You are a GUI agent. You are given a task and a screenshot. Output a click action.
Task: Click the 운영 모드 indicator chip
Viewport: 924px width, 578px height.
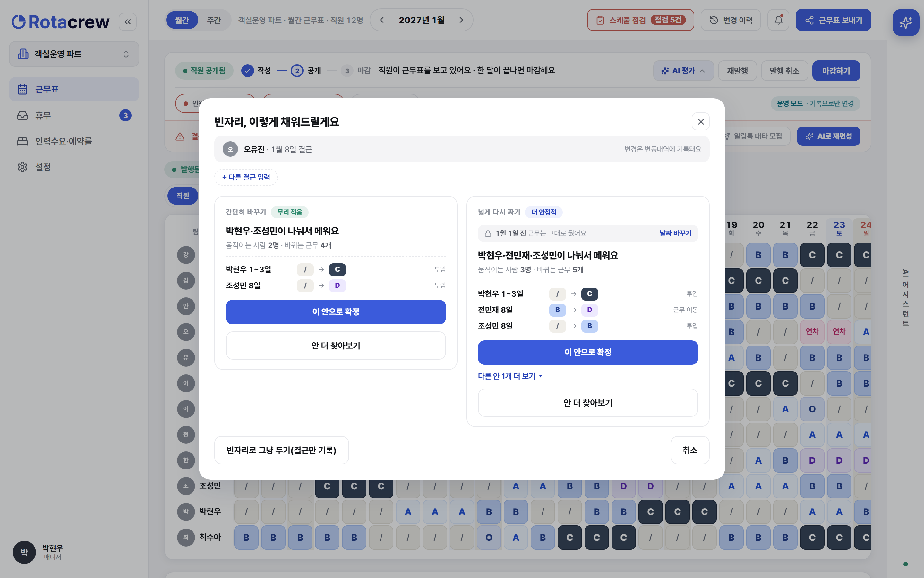point(815,103)
